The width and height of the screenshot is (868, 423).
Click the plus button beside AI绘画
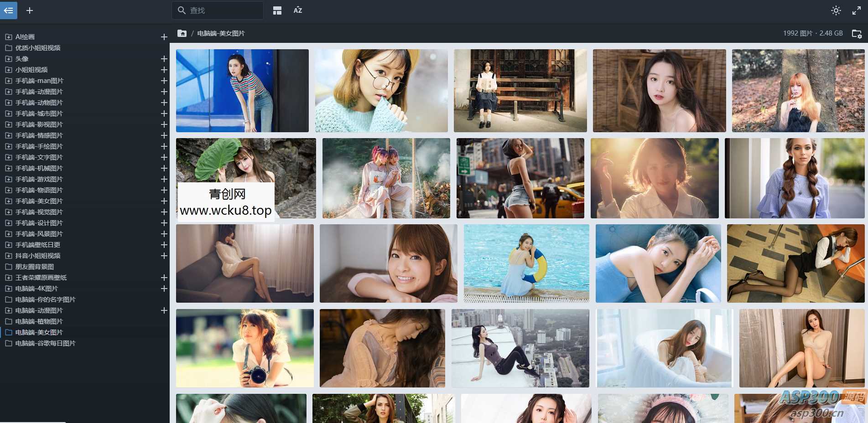tap(164, 37)
